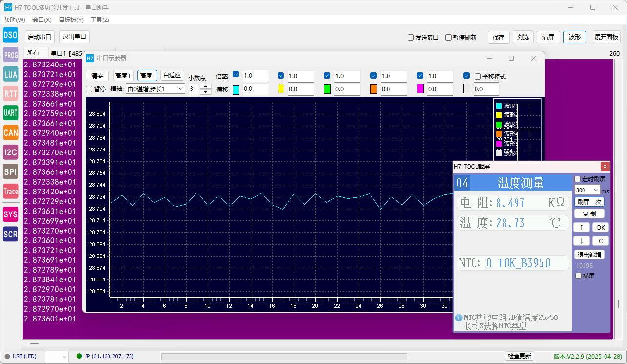Open the 帮助(W) menu
Image resolution: width=627 pixels, height=364 pixels.
15,20
